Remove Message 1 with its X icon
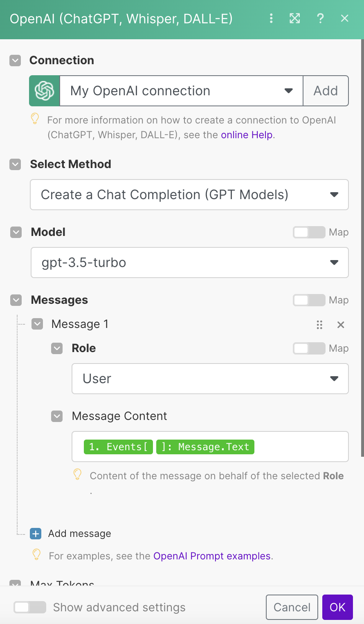364x624 pixels. [341, 325]
